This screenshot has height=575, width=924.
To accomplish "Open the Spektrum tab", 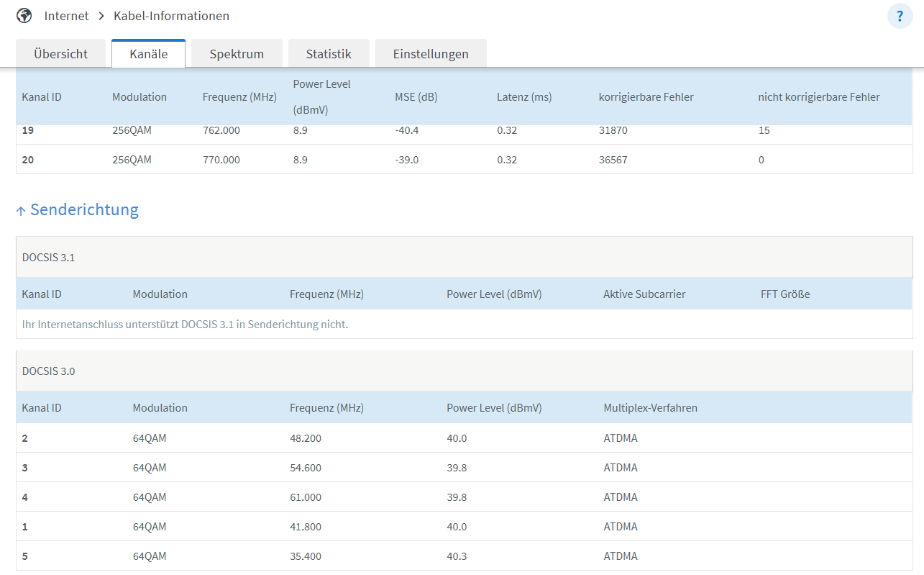I will click(x=237, y=54).
